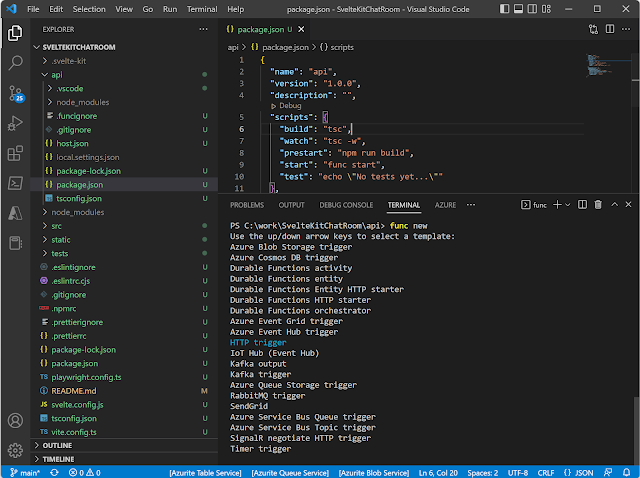Click the editor minimap

tap(607, 65)
